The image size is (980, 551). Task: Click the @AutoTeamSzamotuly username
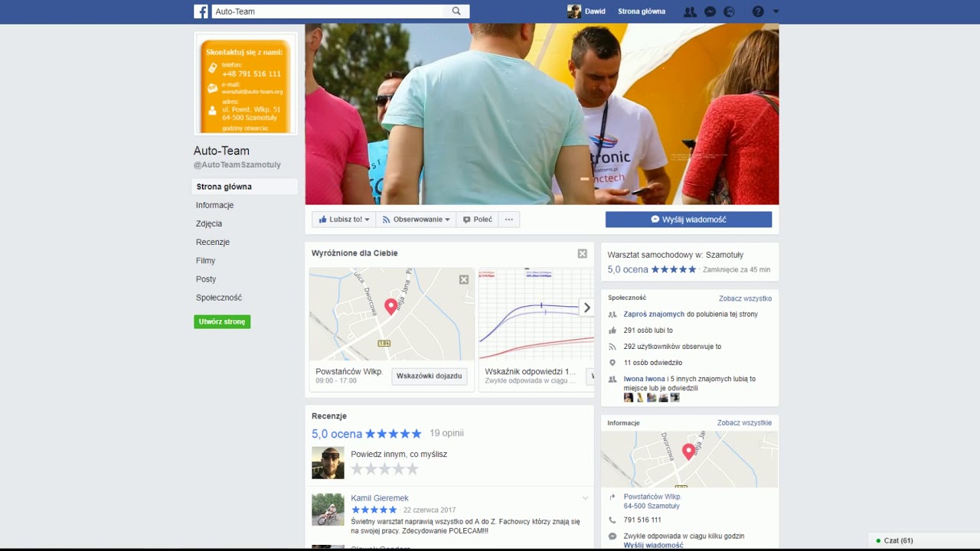coord(237,165)
